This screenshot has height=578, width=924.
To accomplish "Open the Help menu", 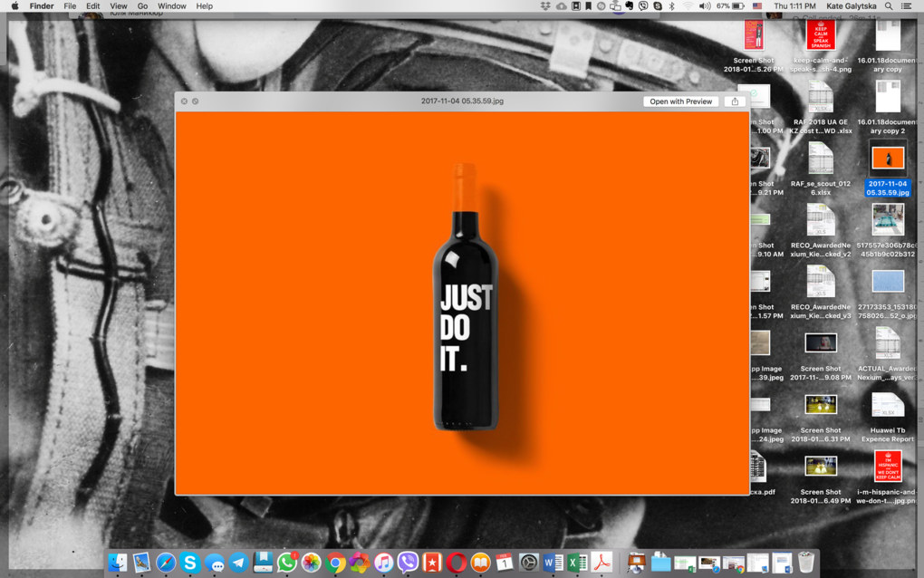I will coord(205,6).
